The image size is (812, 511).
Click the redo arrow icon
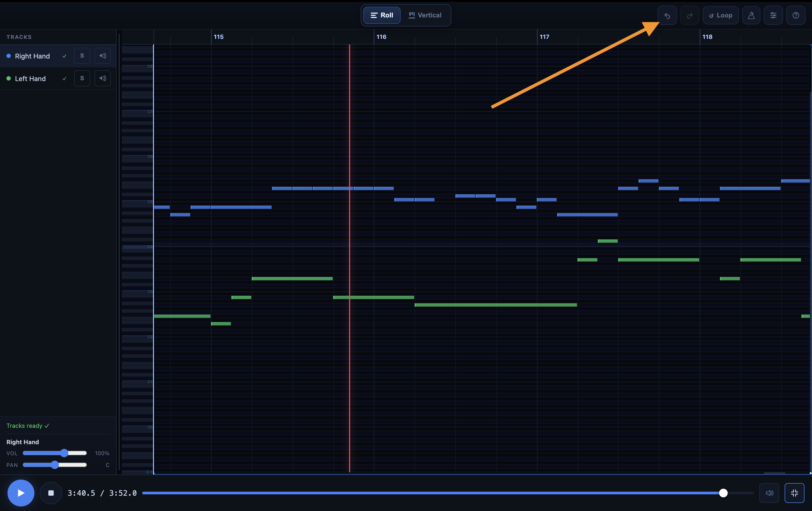point(690,16)
